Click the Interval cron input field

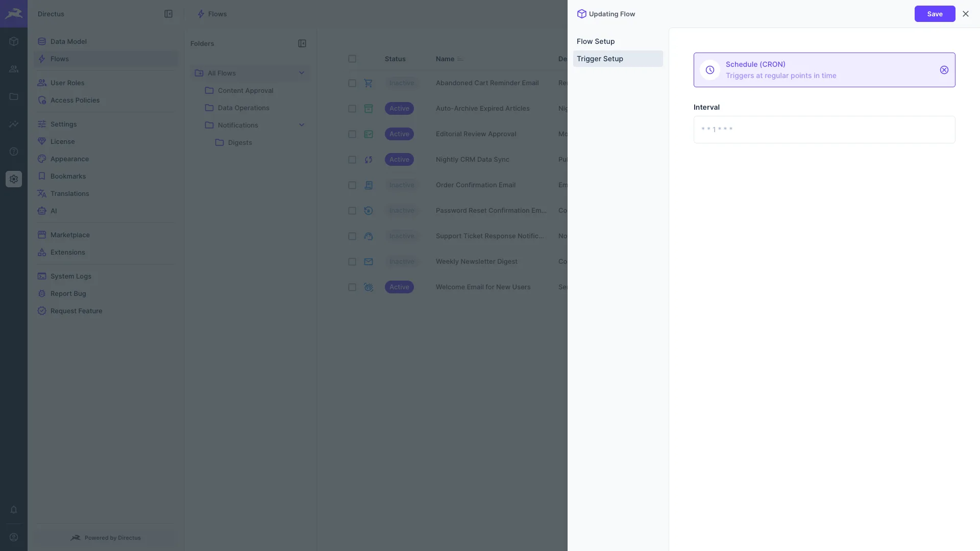[x=824, y=130]
